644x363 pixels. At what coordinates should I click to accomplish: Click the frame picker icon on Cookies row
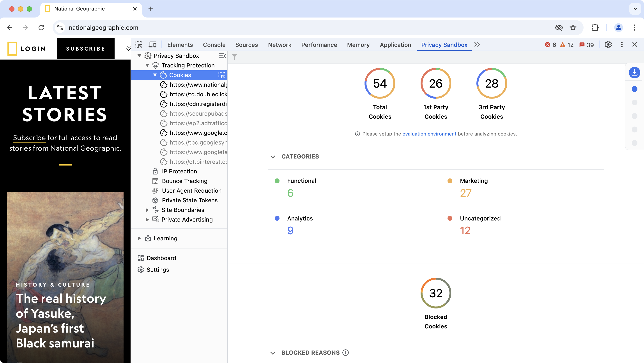221,75
